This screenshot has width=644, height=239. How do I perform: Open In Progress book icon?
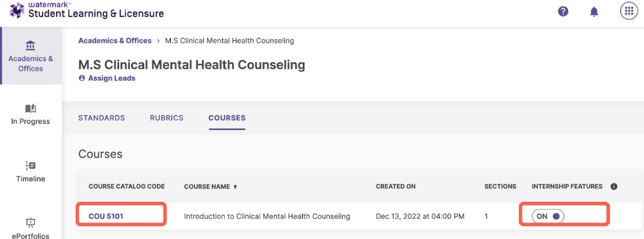pos(31,109)
